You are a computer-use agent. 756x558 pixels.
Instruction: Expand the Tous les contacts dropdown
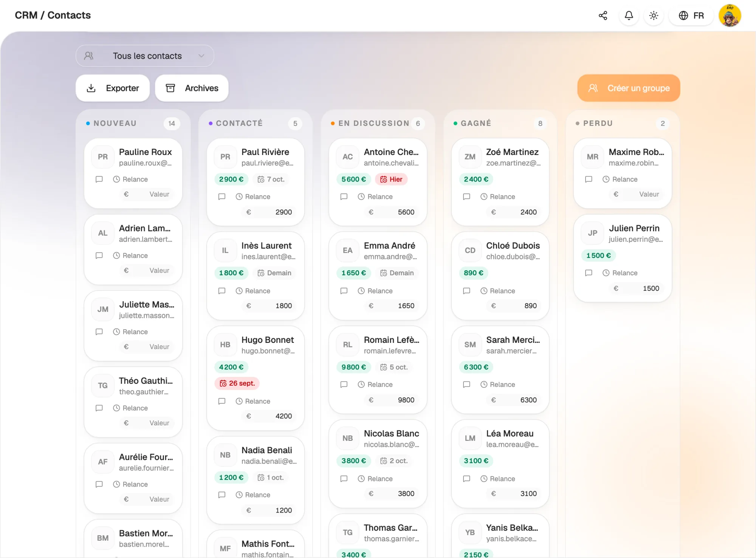click(x=145, y=56)
